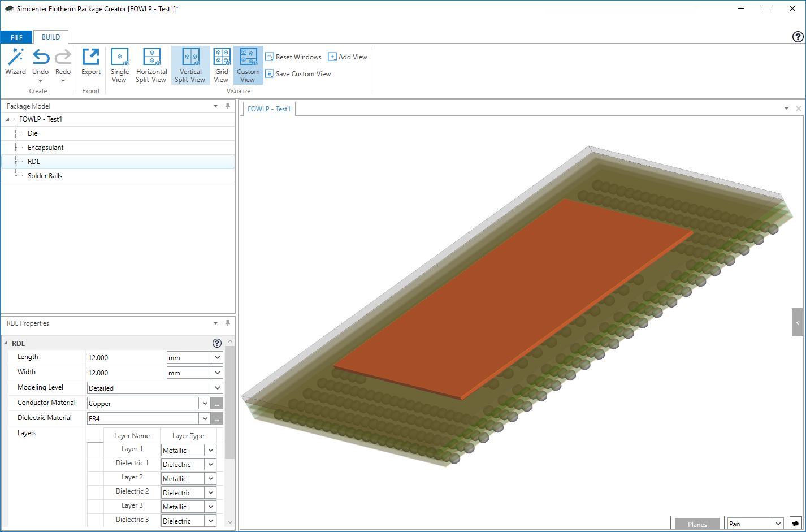This screenshot has width=806, height=532.
Task: Pin the Package Model panel
Action: tap(228, 106)
